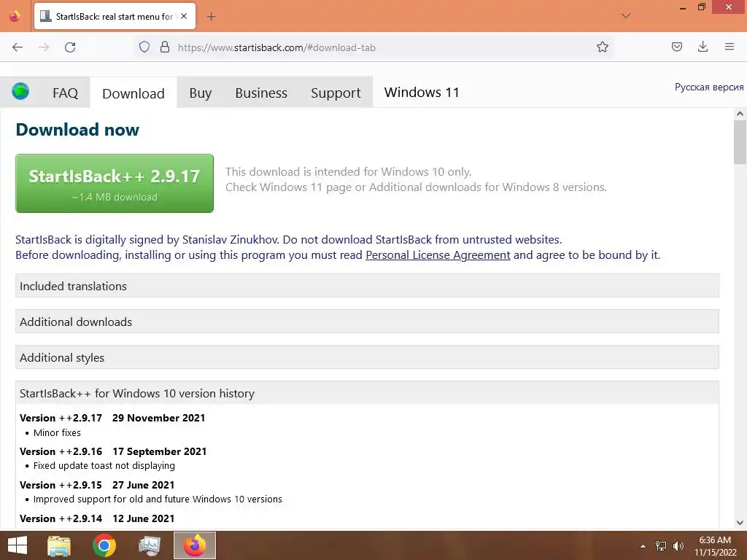
Task: Expand Additional downloads section
Action: 367,322
